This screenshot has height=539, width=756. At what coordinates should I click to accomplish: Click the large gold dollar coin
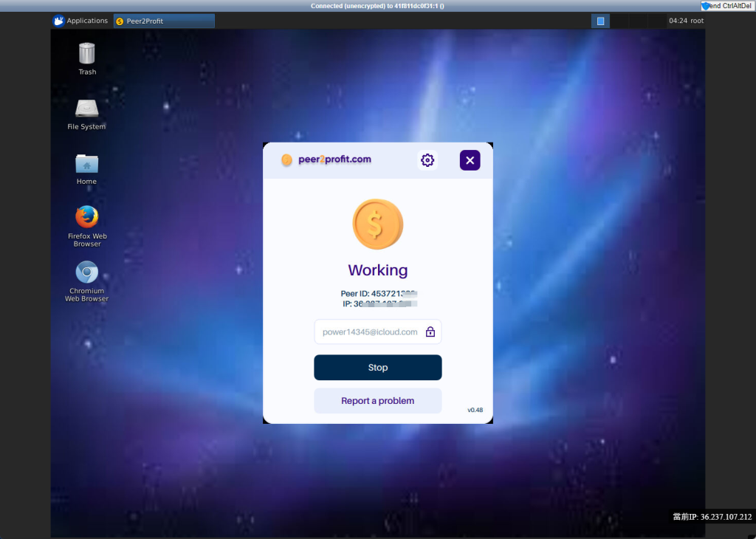(x=377, y=224)
